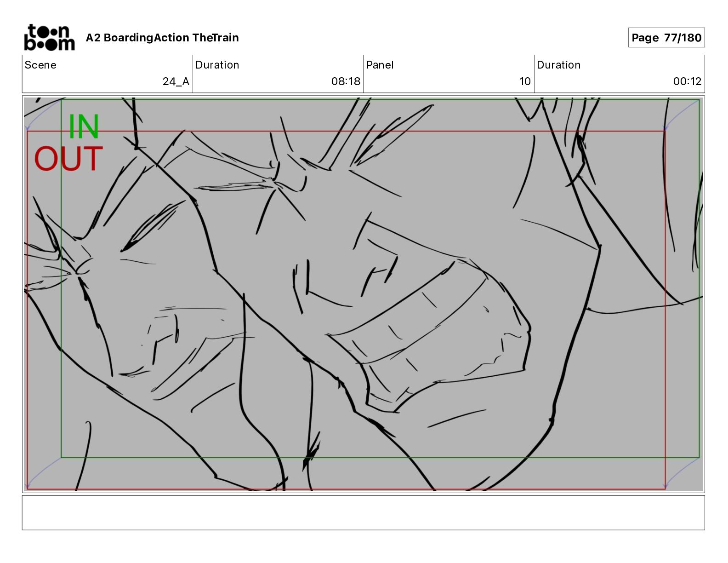This screenshot has height=563, width=728.
Task: Click the Toon Boom logo
Action: tap(49, 37)
